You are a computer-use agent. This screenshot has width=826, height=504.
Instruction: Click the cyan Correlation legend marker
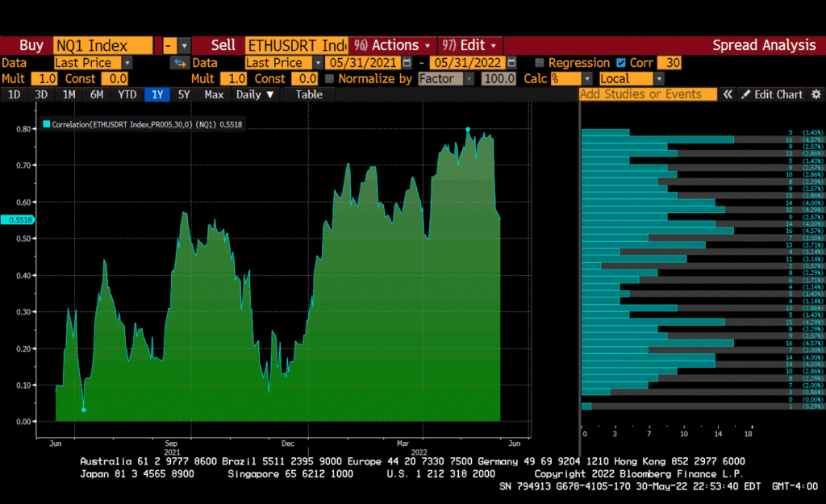pos(46,124)
